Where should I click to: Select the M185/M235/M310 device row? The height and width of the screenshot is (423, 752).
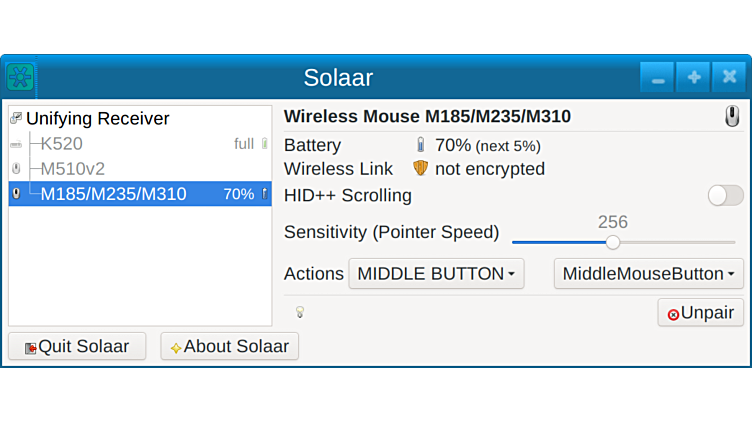pos(113,194)
